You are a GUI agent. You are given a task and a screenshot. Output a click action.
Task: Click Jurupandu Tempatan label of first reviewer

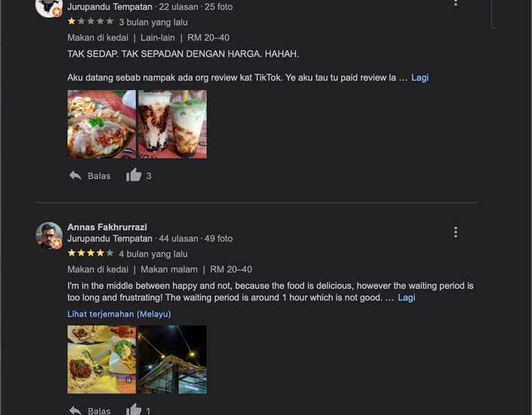click(110, 7)
